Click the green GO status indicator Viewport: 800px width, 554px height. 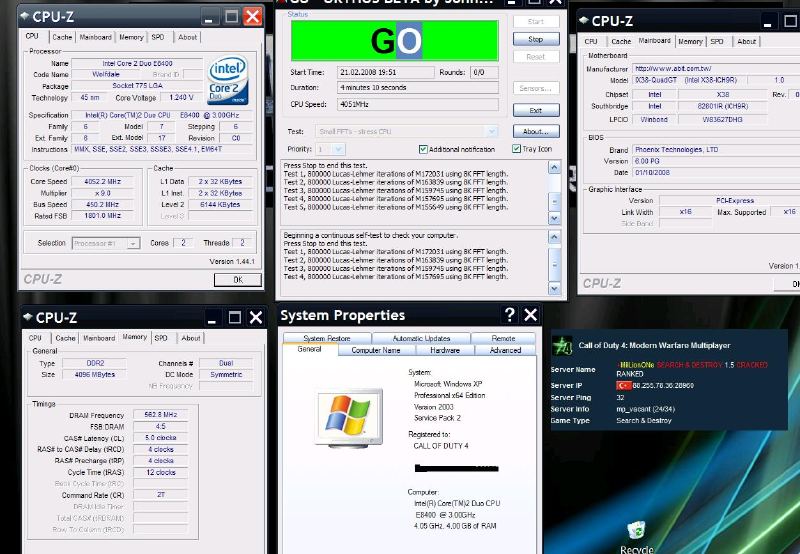394,41
